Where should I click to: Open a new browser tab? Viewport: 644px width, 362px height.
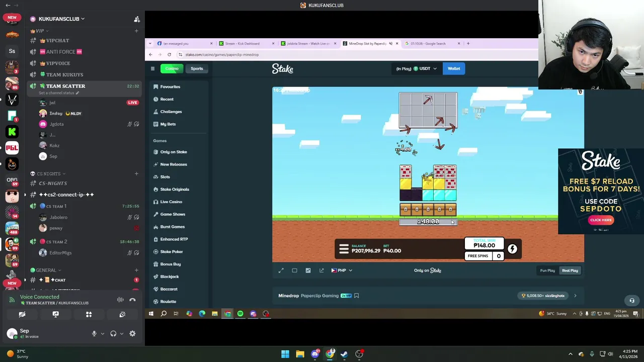click(x=468, y=44)
